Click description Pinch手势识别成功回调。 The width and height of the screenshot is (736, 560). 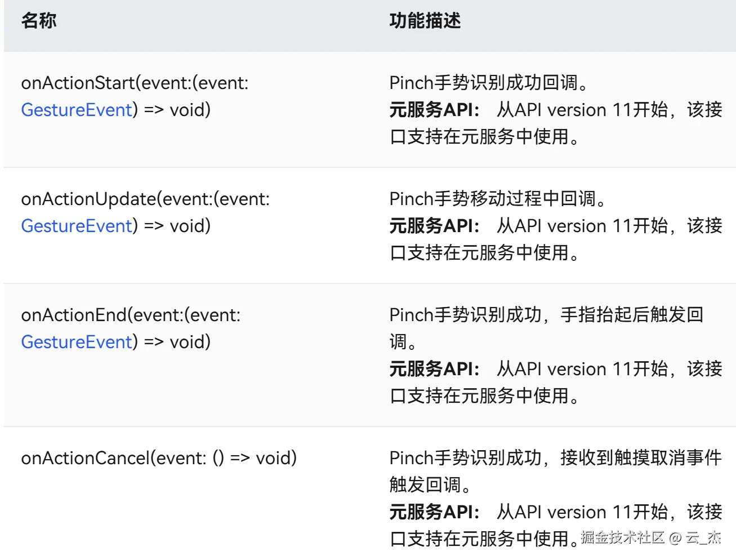point(489,83)
